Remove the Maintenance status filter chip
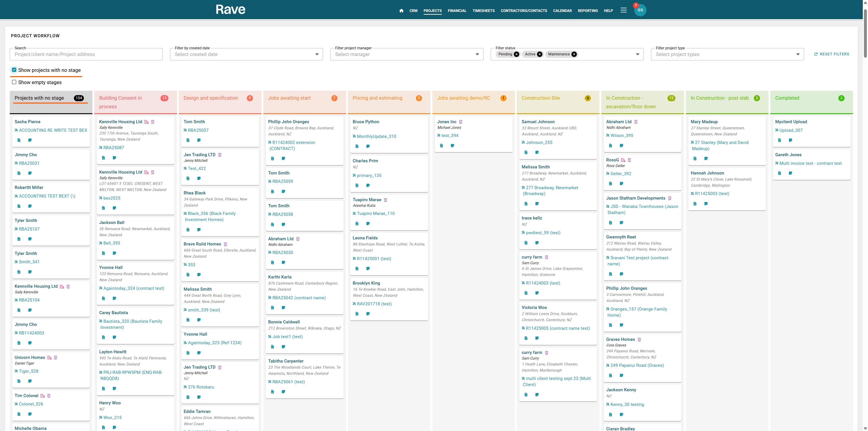The image size is (868, 431). tap(574, 54)
